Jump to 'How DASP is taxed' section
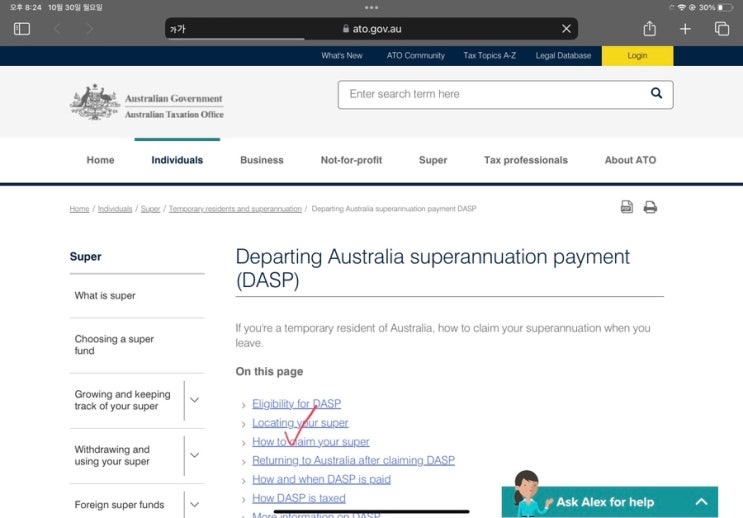Image resolution: width=743 pixels, height=518 pixels. point(299,499)
